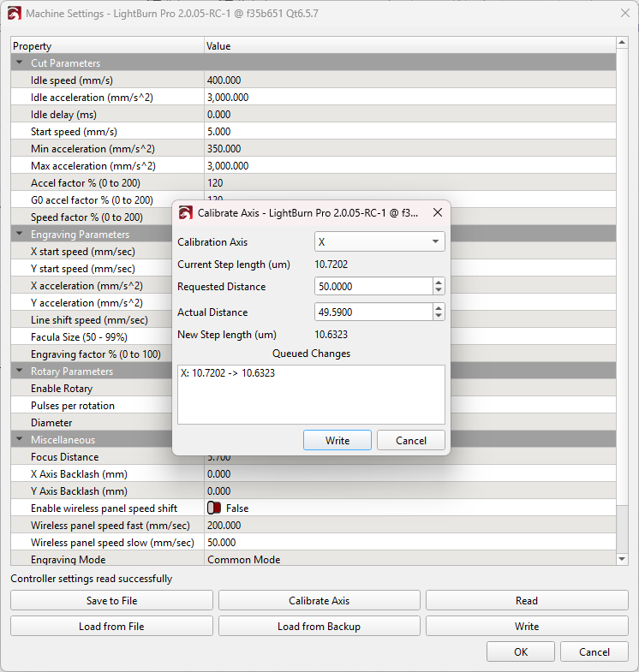Close the Machine Settings window
Image resolution: width=639 pixels, height=672 pixels.
point(624,14)
